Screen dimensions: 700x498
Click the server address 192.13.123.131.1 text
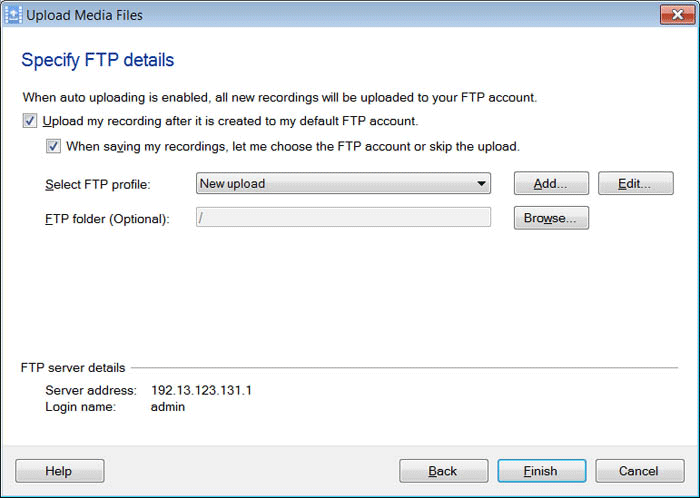point(201,390)
